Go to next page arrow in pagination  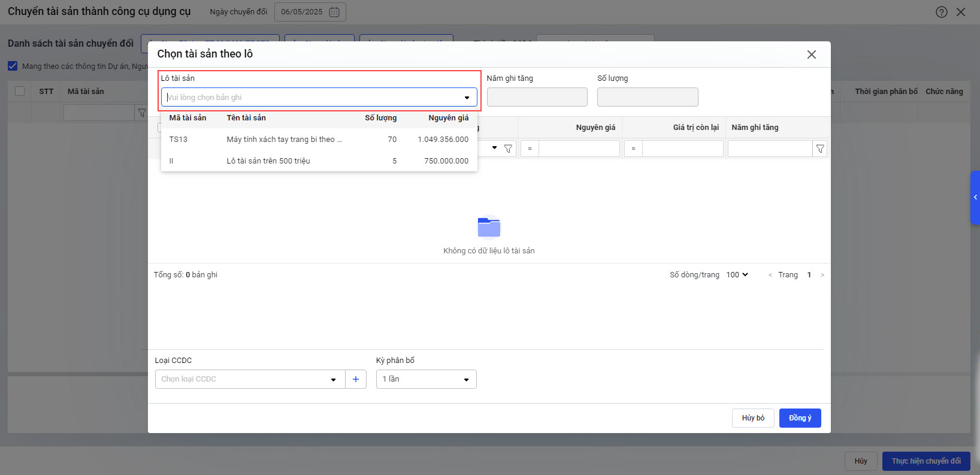coord(822,275)
